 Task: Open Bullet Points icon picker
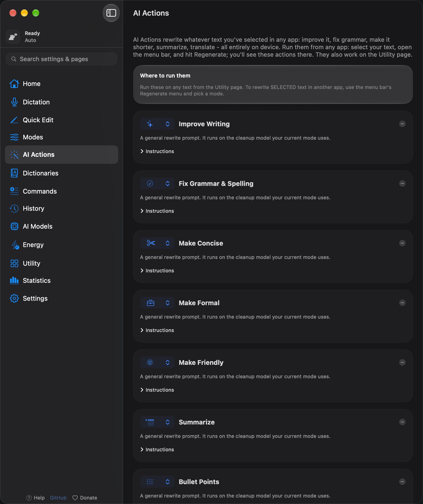pyautogui.click(x=157, y=482)
